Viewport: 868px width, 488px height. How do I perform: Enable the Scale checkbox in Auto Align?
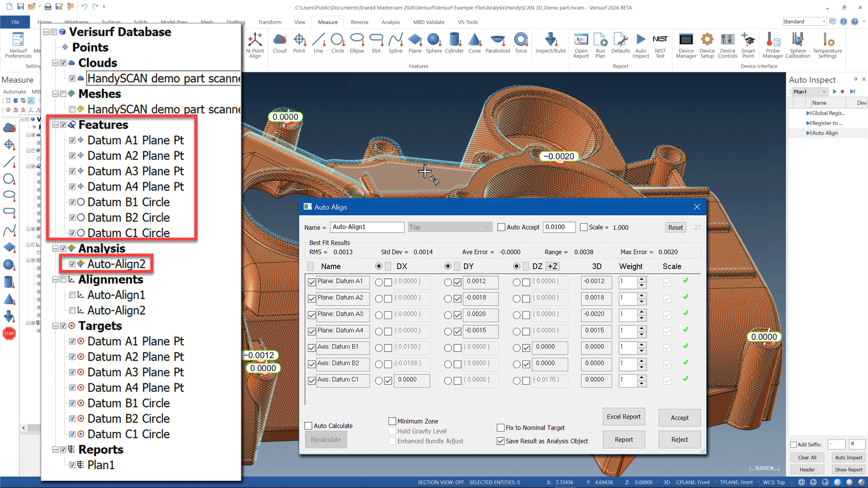(x=584, y=227)
